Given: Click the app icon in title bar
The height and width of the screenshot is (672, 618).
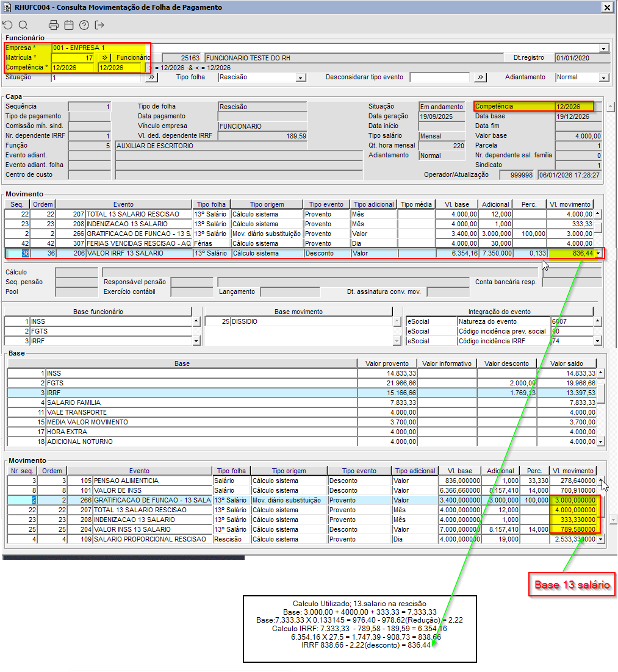Looking at the screenshot, I should (7, 7).
